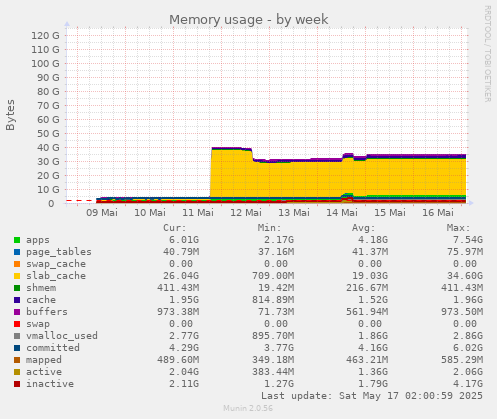
Task: Click the swap_cache orange legend swatch
Action: (17, 264)
